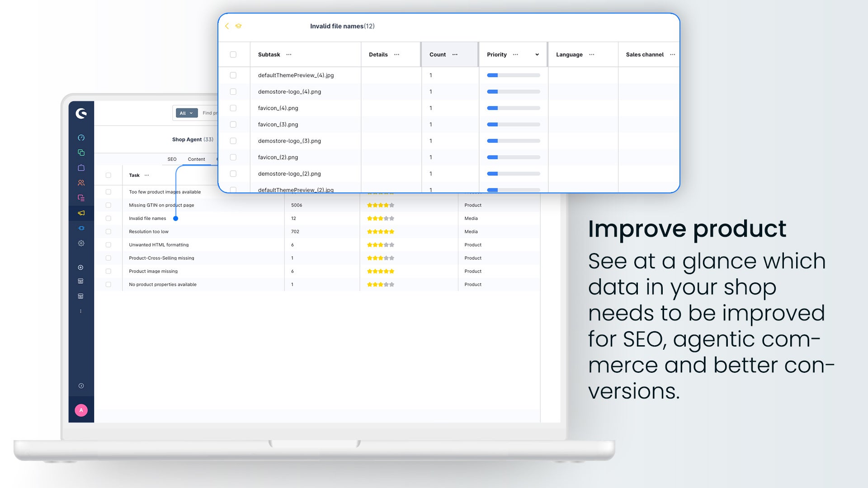
Task: Open the Settings gear in sidebar
Action: coord(81,243)
